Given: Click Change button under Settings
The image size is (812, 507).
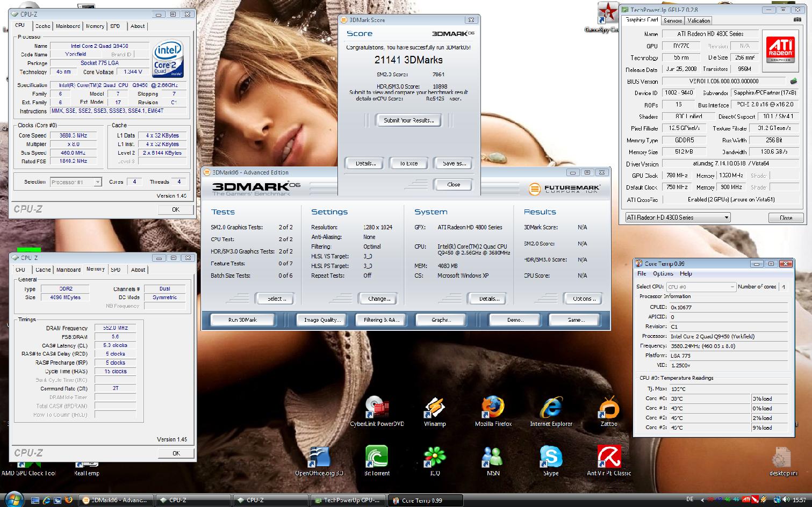Looking at the screenshot, I should pyautogui.click(x=378, y=299).
